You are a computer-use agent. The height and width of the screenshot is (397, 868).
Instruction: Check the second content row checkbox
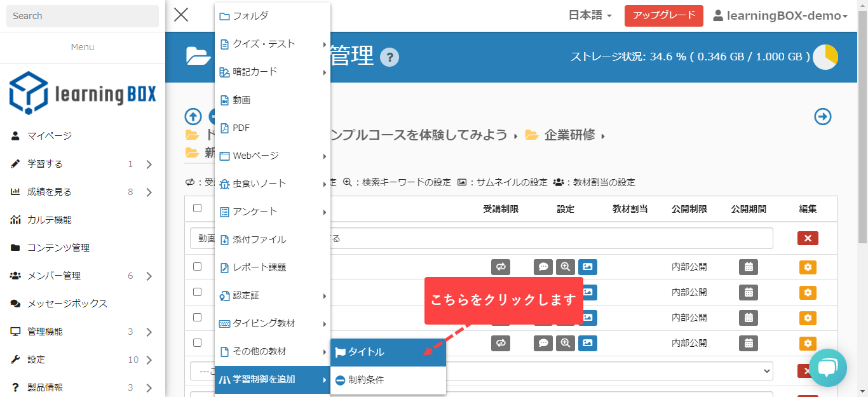197,292
